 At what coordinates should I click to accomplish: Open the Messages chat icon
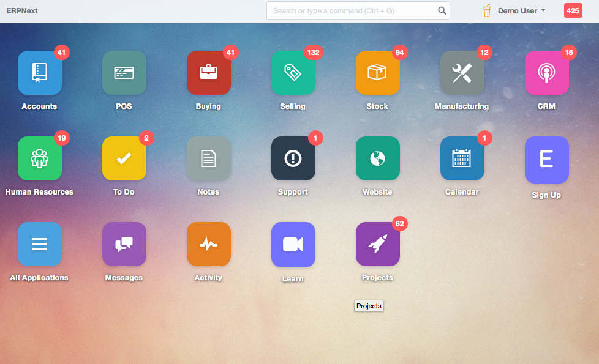click(x=124, y=244)
